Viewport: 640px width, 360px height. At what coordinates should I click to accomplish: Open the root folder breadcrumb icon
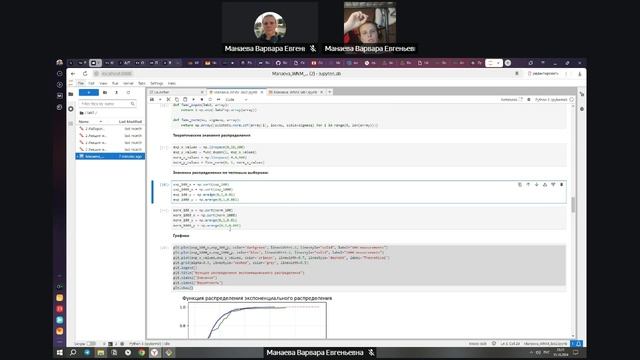(82, 113)
